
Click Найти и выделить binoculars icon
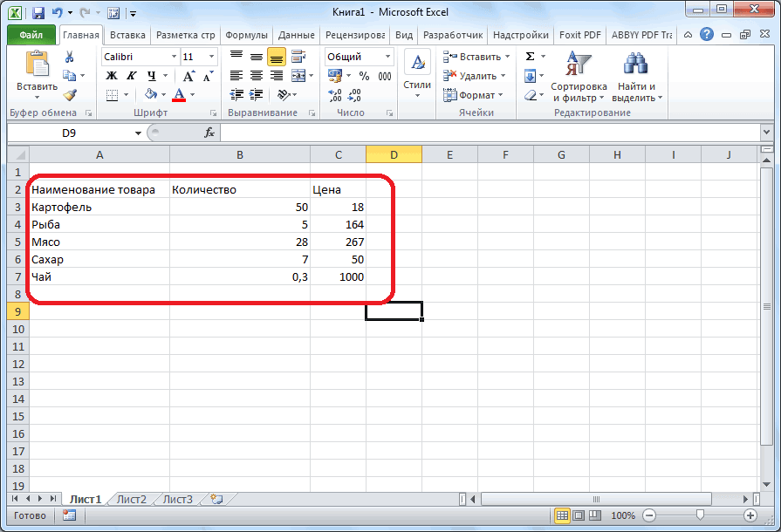(x=636, y=66)
